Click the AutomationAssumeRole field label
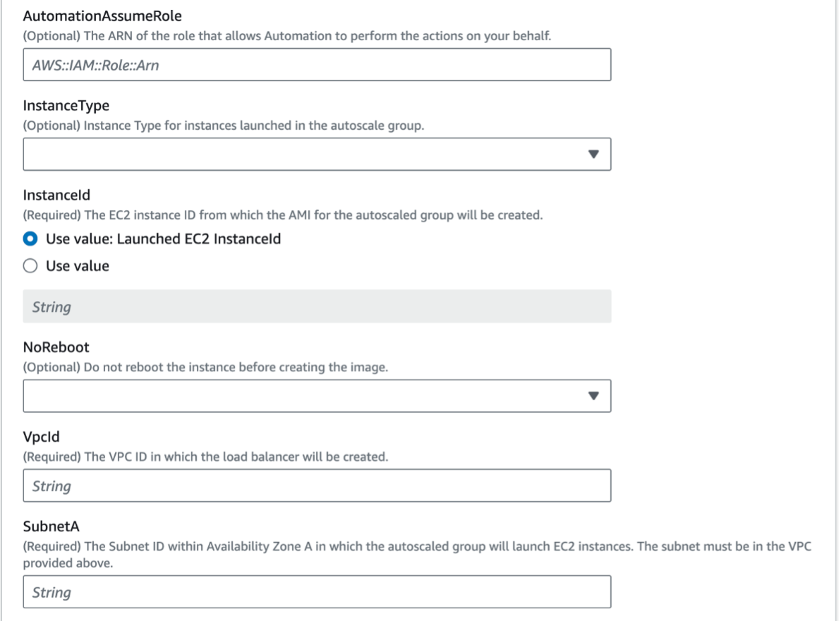 point(92,17)
